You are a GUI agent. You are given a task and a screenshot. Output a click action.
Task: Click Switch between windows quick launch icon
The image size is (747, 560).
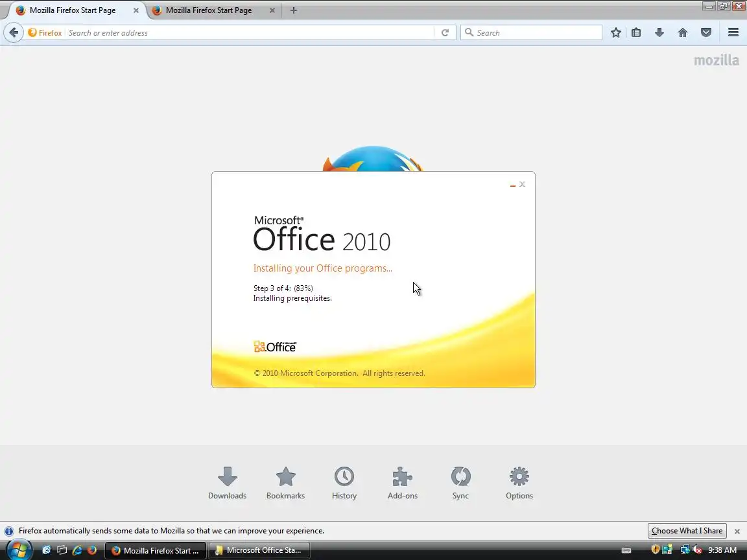pos(62,550)
